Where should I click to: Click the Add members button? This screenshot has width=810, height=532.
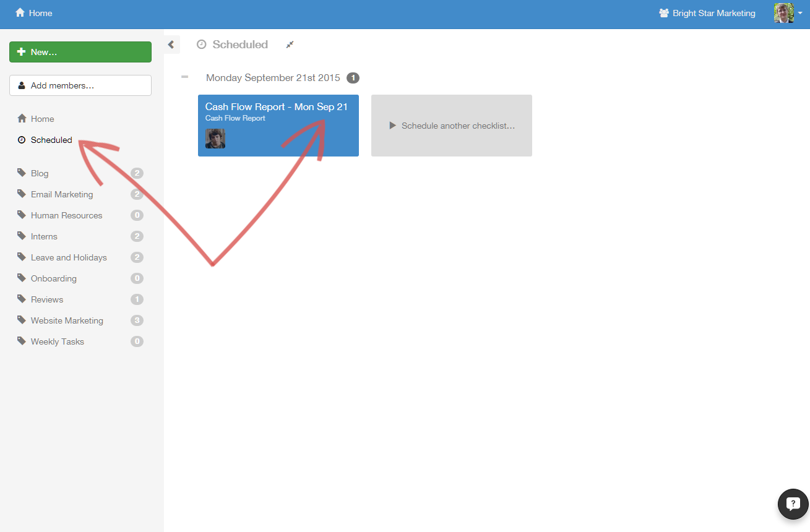(x=80, y=85)
